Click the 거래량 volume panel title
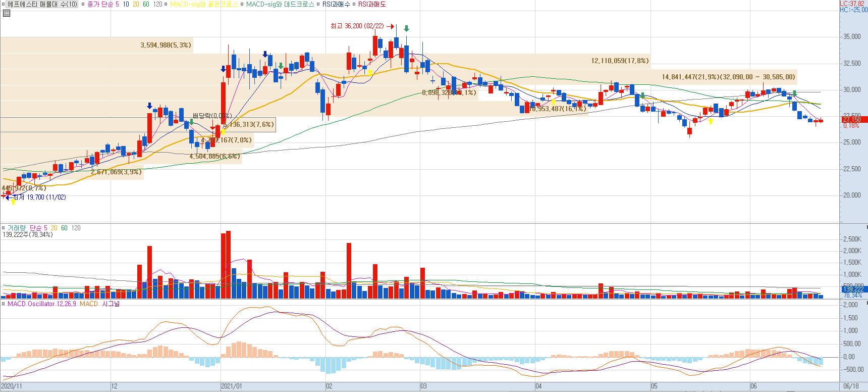The width and height of the screenshot is (868, 392). [x=16, y=228]
